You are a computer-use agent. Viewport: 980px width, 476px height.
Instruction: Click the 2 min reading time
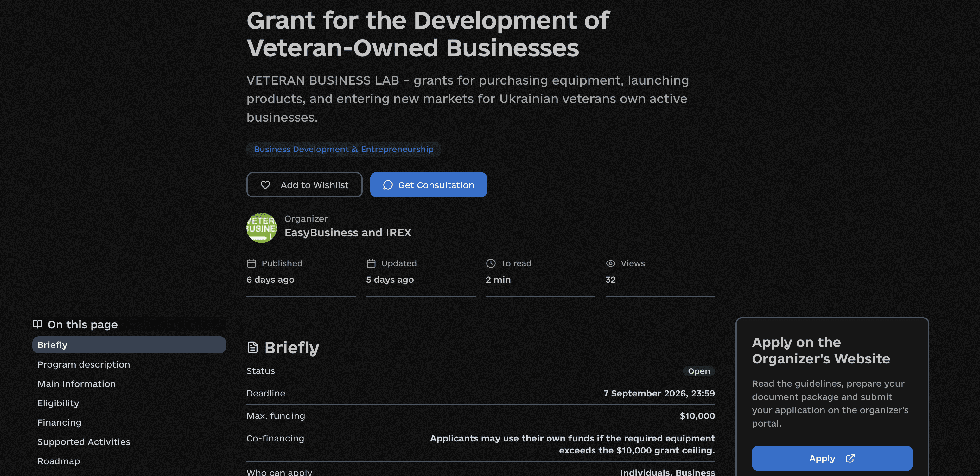[498, 279]
